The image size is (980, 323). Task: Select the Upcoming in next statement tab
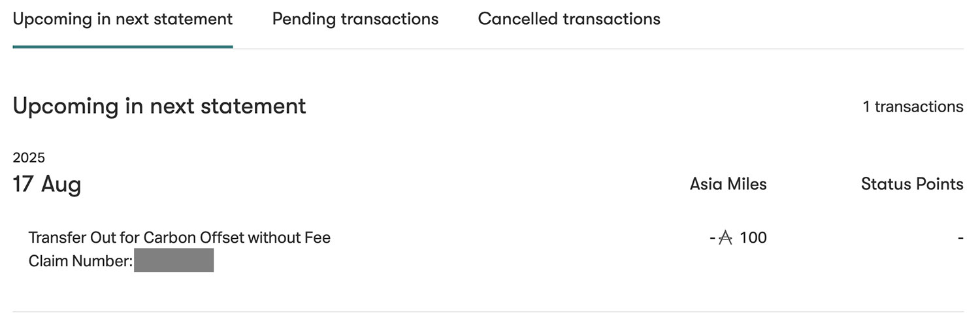tap(123, 19)
